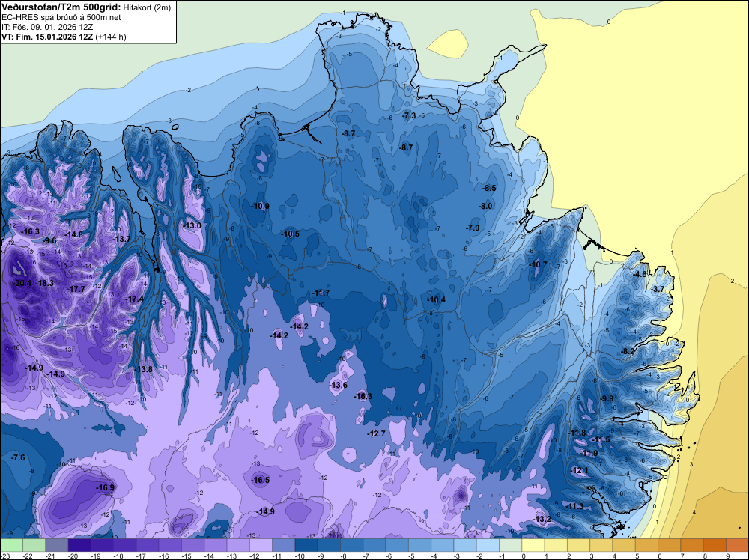The image size is (749, 560).
Task: Click the -12.1 temperature value
Action: click(580, 471)
